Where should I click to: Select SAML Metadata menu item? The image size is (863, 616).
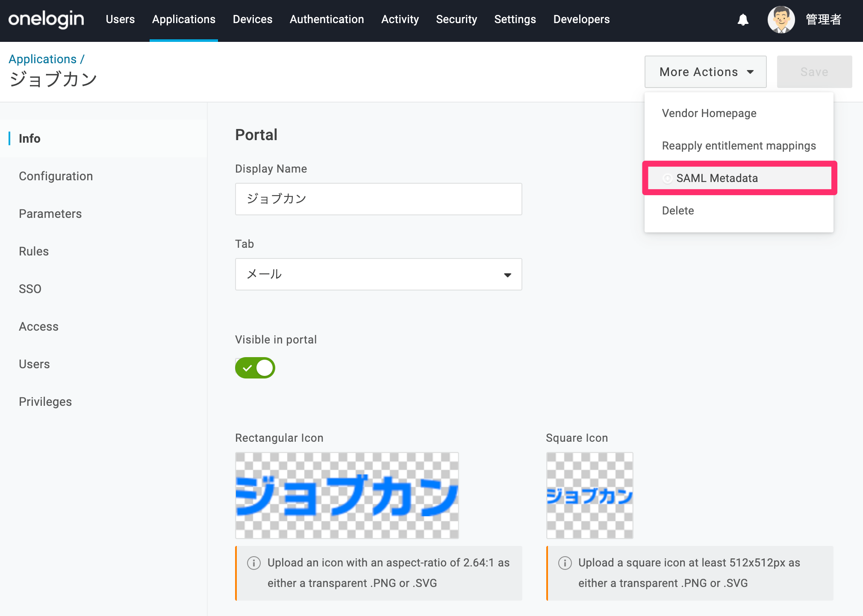point(739,178)
